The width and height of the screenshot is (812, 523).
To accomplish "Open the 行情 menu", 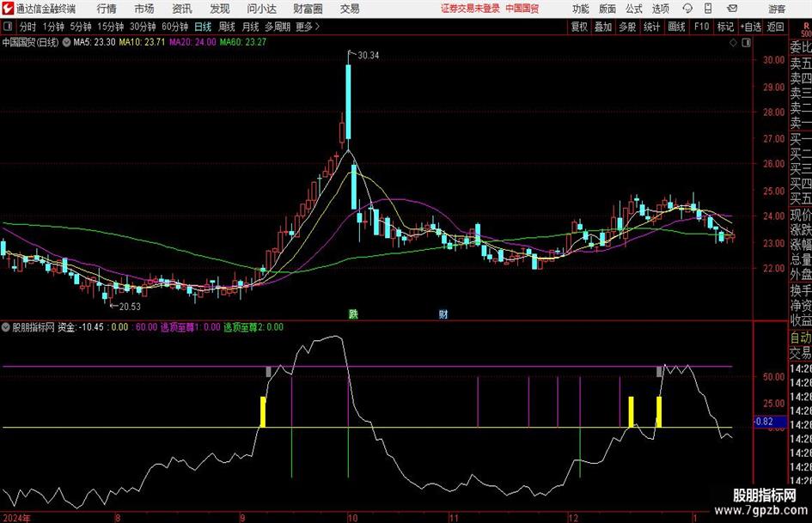I will pyautogui.click(x=107, y=9).
